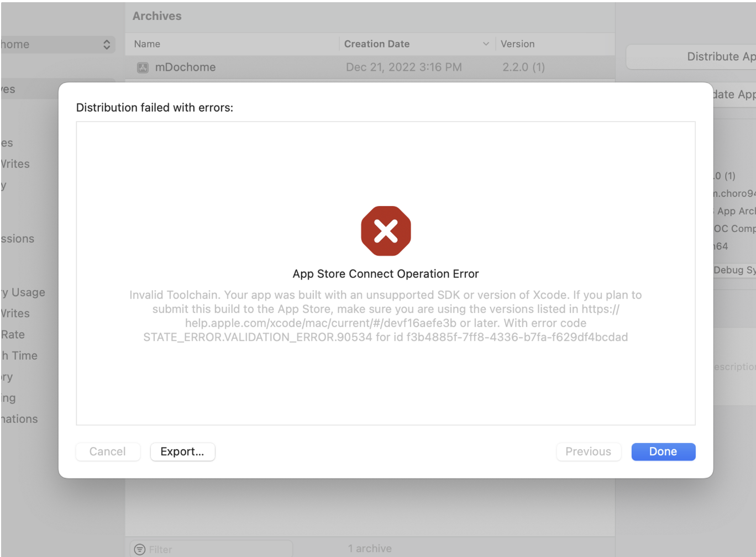Click Debug Symbols button in inspector
This screenshot has width=756, height=557.
(x=734, y=270)
